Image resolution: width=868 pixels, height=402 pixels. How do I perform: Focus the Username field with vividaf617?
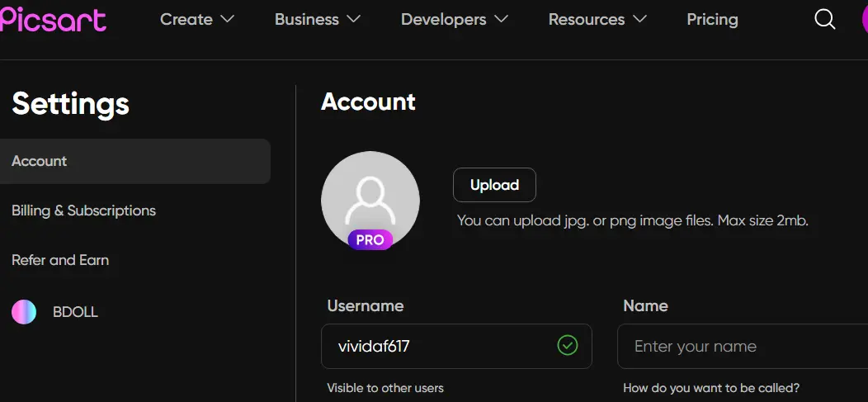[457, 346]
